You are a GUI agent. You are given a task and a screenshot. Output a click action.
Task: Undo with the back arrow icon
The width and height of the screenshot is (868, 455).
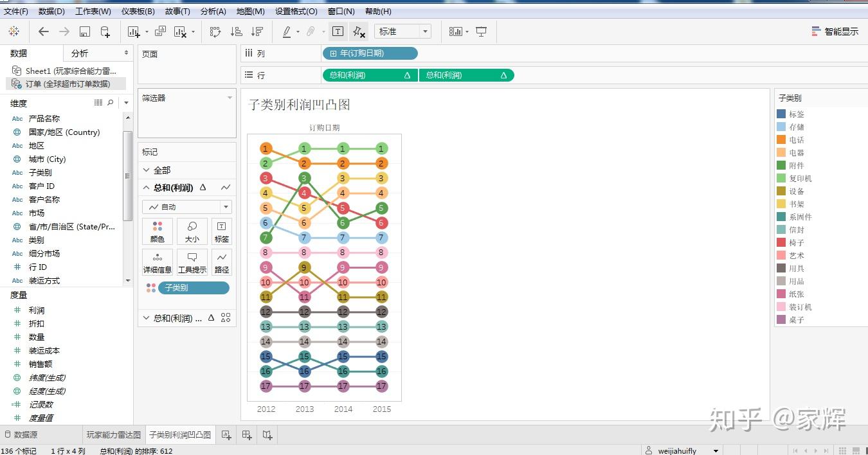[x=43, y=31]
